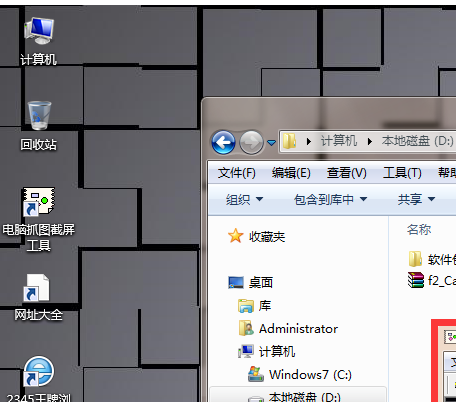Select the 2345 browser desktop shortcut
The width and height of the screenshot is (456, 402).
(x=38, y=372)
